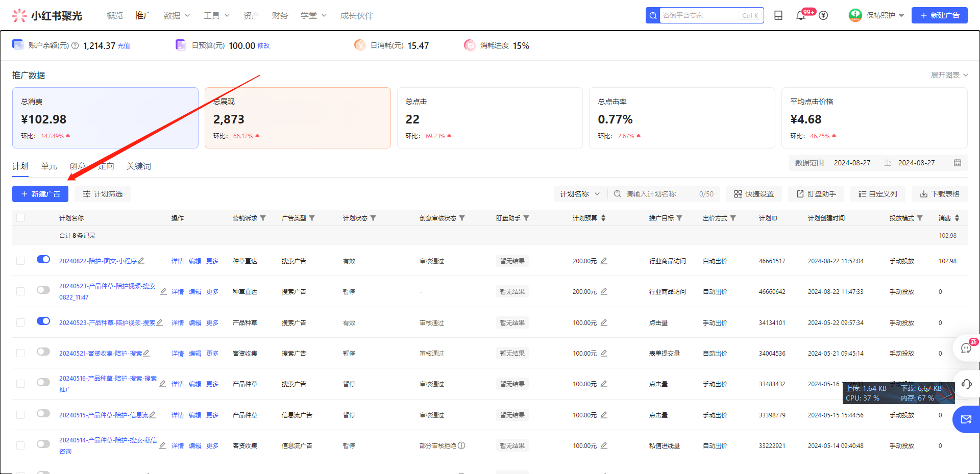Select the 总展现 metric card
Image resolution: width=980 pixels, height=474 pixels.
pos(298,118)
